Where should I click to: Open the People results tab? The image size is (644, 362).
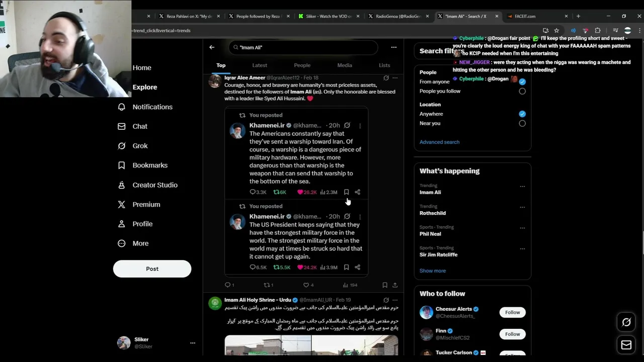(x=302, y=65)
